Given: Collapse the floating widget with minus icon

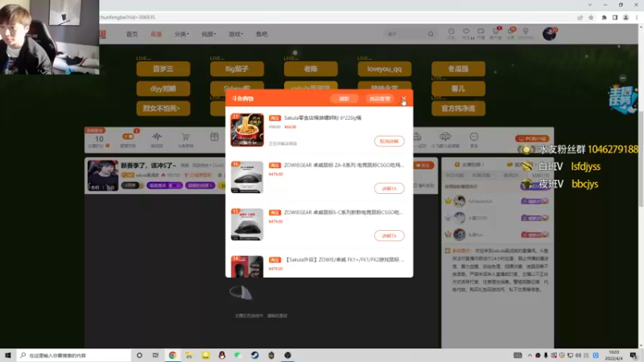Looking at the screenshot, I should click(623, 78).
